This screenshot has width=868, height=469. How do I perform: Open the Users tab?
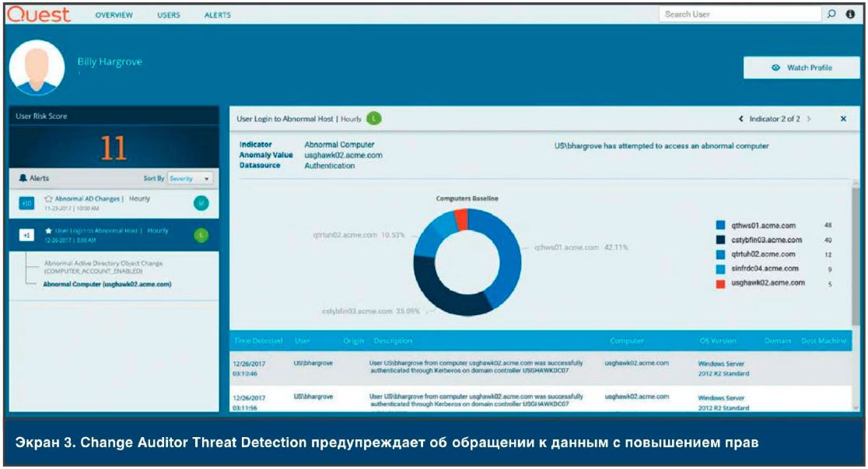[x=168, y=15]
